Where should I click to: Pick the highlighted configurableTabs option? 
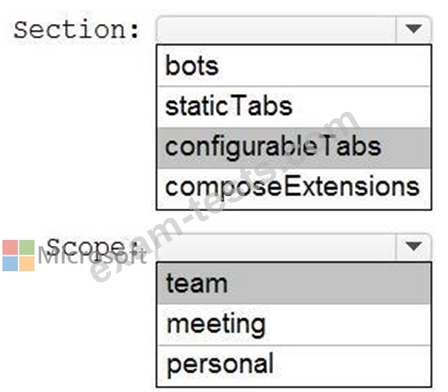pos(294,147)
